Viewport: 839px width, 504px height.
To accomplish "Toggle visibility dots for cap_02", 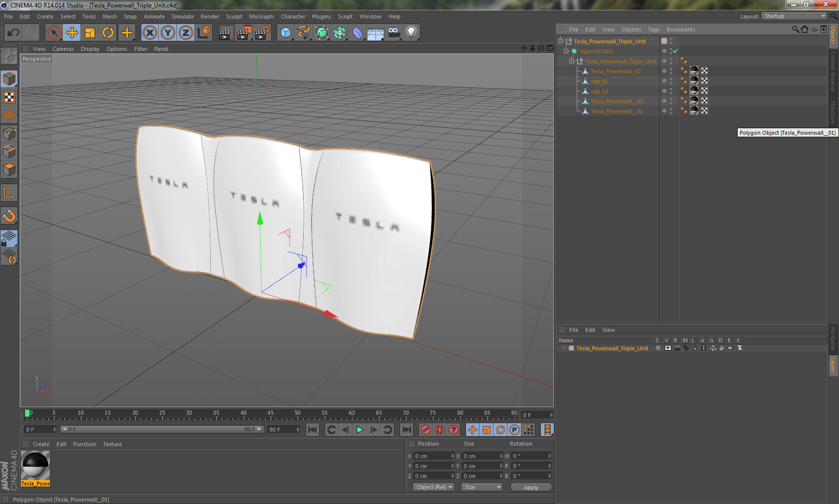I will (671, 91).
